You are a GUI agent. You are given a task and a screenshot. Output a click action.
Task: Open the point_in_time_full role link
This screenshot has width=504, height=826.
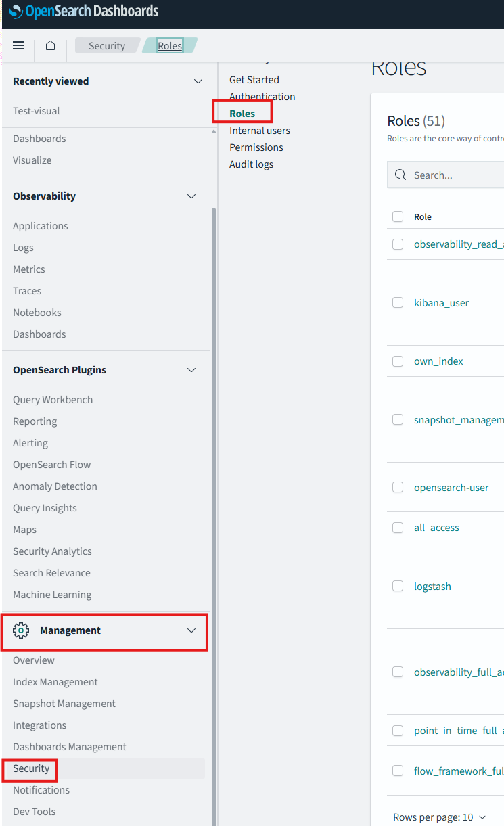(x=459, y=731)
